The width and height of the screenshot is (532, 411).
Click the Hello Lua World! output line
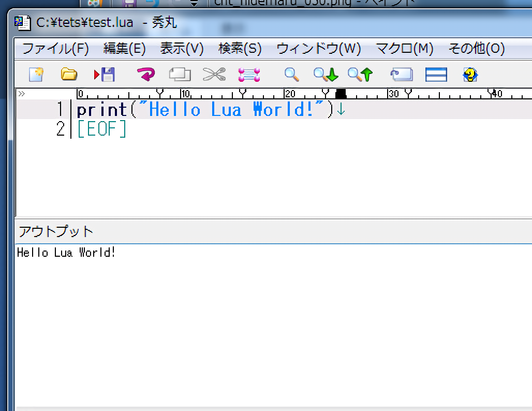point(66,253)
